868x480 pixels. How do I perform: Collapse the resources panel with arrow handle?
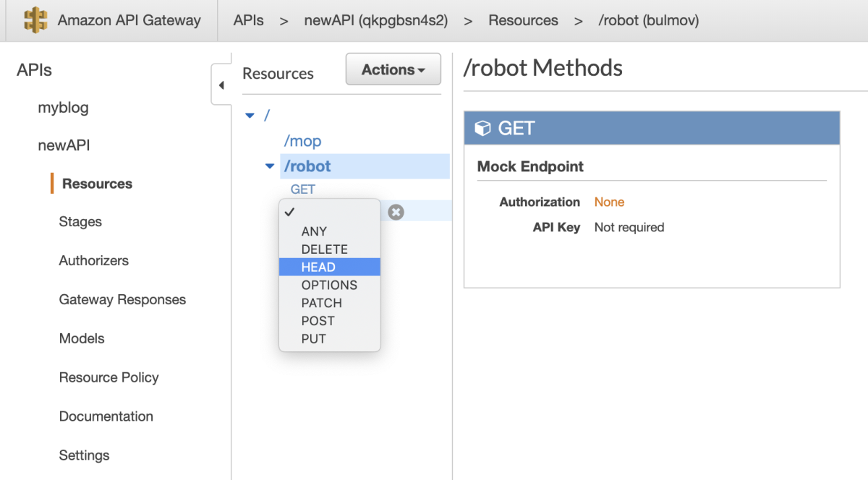point(221,85)
